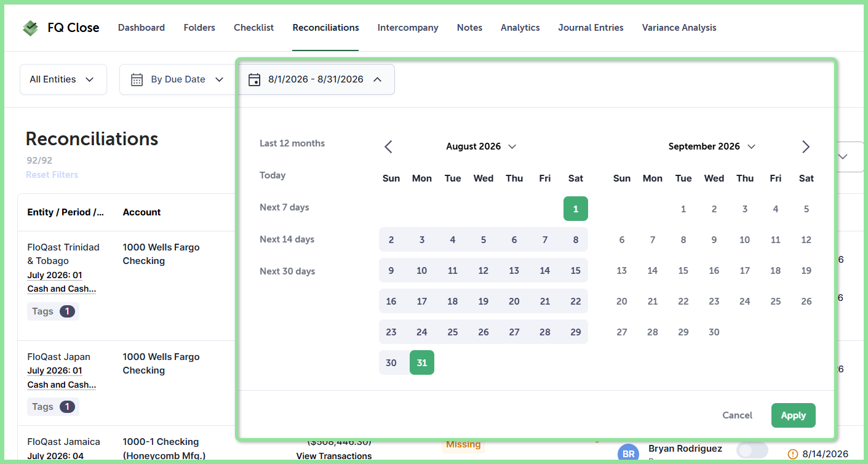This screenshot has height=464, width=868.
Task: Open the August 2026 month selector
Action: 481,146
